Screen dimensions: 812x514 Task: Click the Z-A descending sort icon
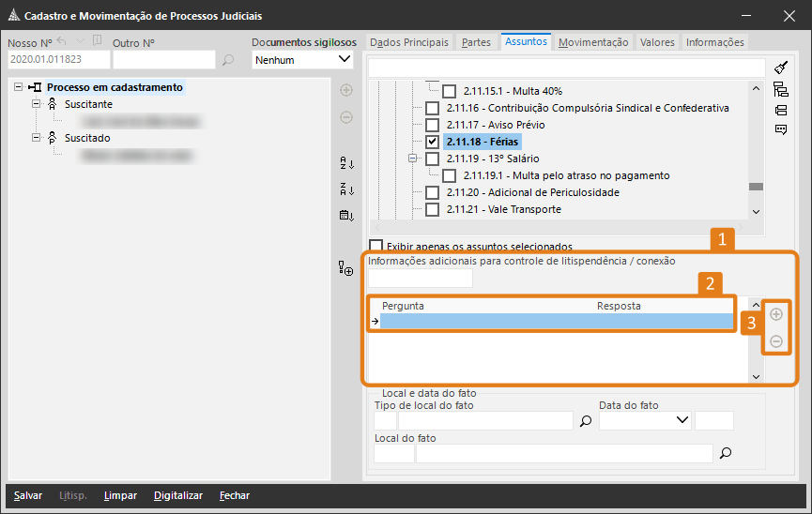coord(345,189)
